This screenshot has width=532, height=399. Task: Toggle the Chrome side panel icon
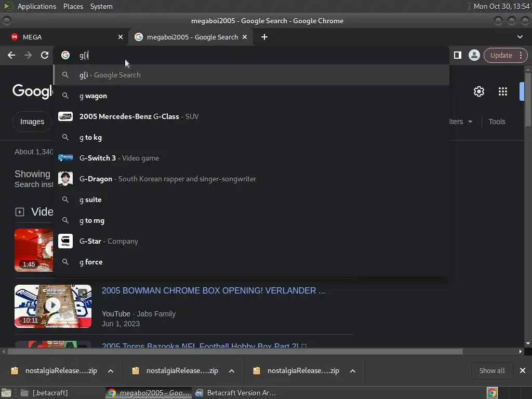click(458, 55)
